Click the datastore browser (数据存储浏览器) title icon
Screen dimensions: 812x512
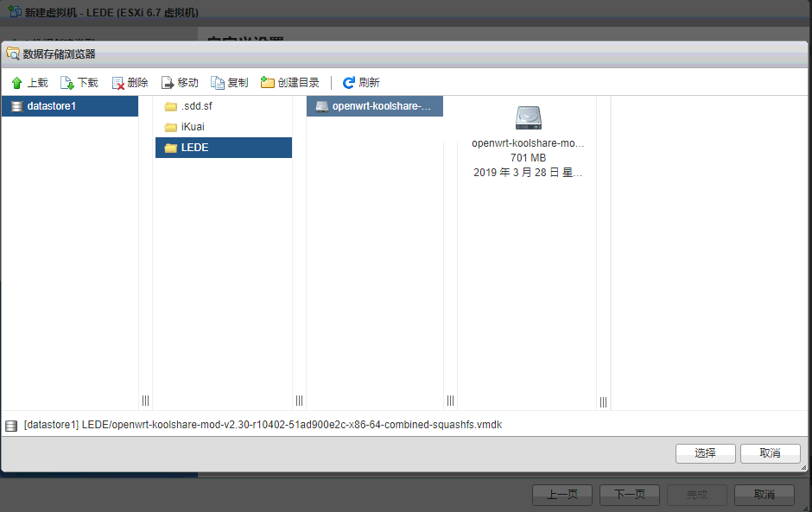click(x=13, y=54)
